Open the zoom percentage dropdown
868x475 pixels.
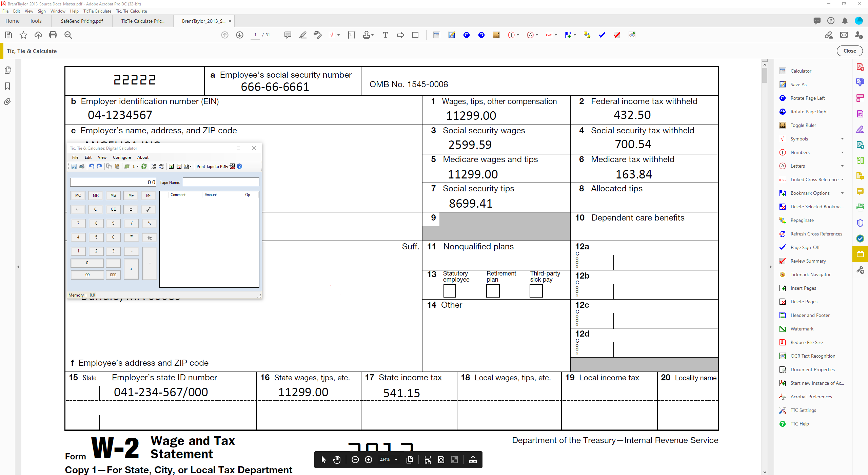[396, 460]
